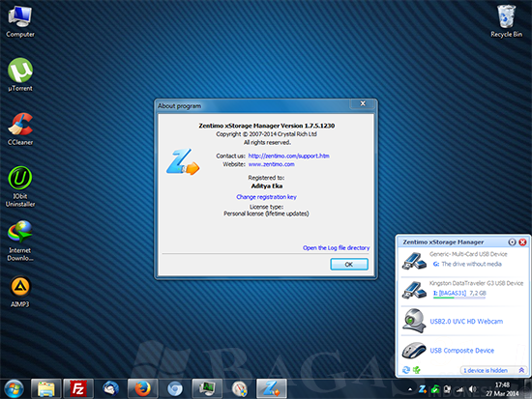Click Generic- Multi-Card USB Device title text
Viewport: 532px width, 399px height.
click(468, 254)
